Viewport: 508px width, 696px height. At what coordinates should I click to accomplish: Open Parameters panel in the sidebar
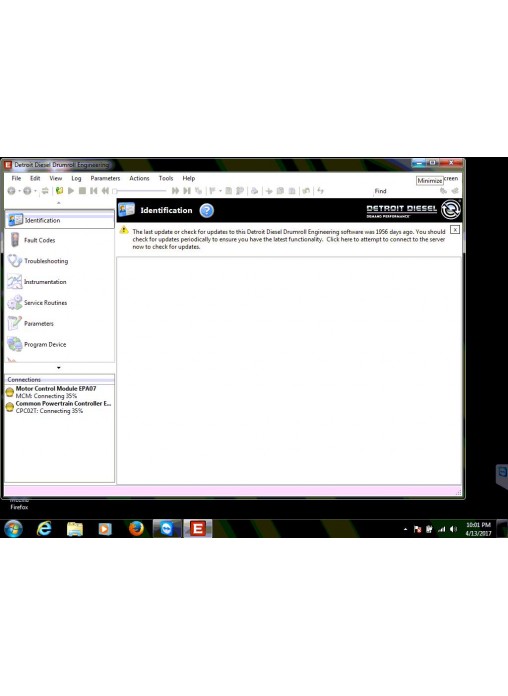(x=60, y=324)
